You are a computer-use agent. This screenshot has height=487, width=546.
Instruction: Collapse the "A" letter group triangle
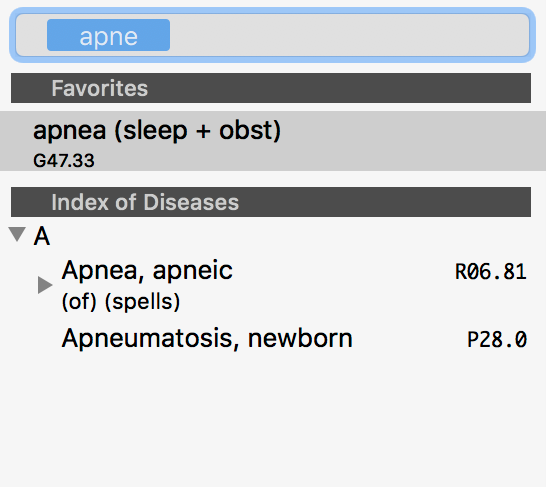coord(17,234)
